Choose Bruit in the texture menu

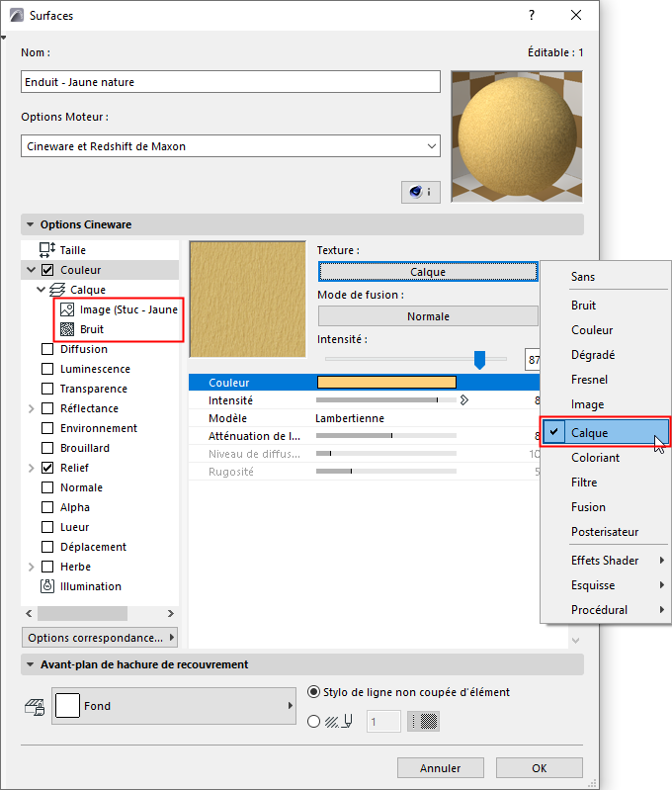[x=606, y=306]
